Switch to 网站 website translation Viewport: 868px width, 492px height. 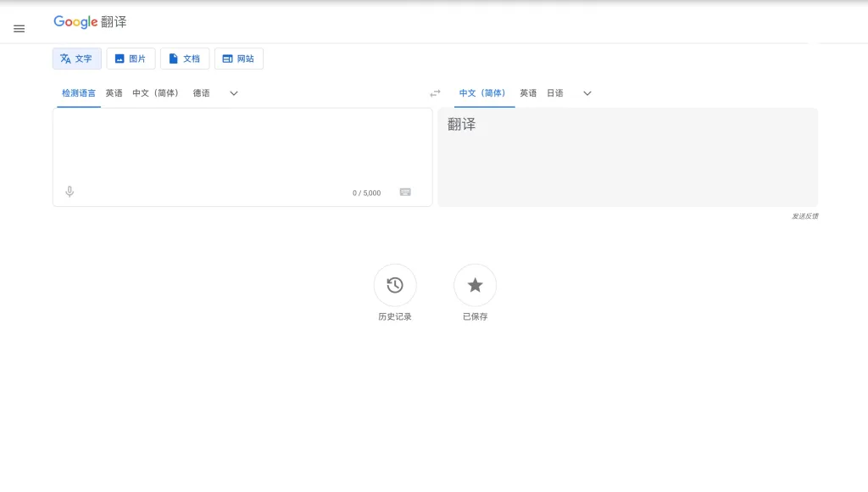[x=238, y=59]
